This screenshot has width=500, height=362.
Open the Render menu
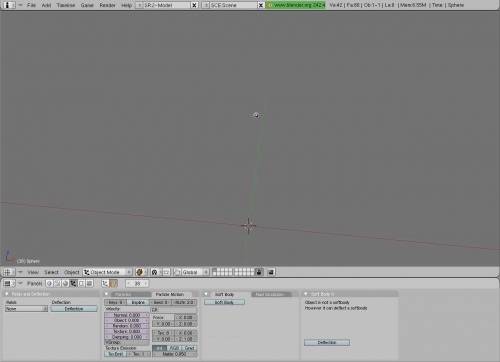[x=107, y=5]
